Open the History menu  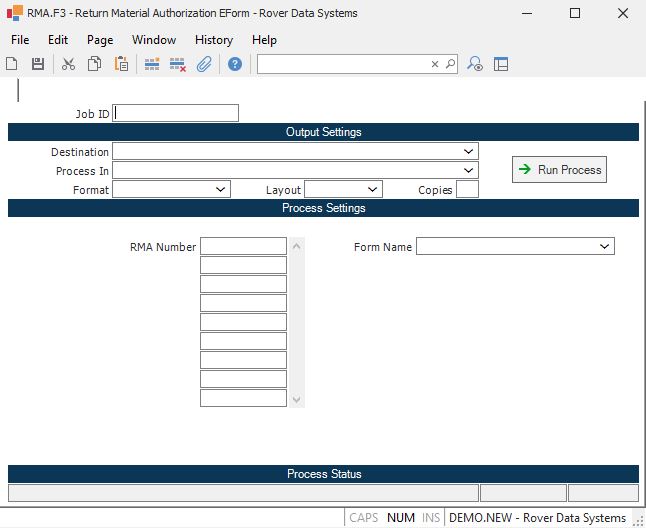213,40
